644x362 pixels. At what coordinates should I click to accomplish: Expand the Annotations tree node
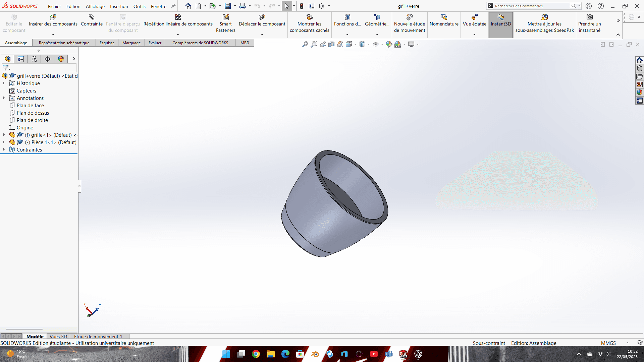[4, 98]
